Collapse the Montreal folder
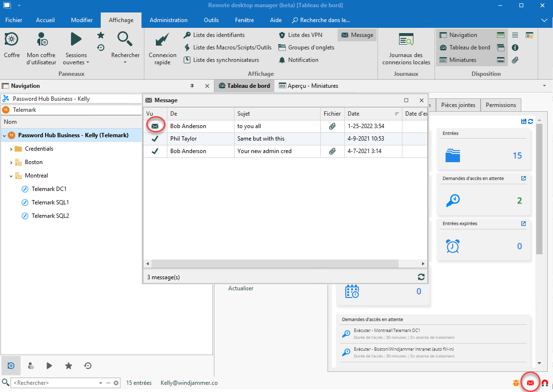 11,176
